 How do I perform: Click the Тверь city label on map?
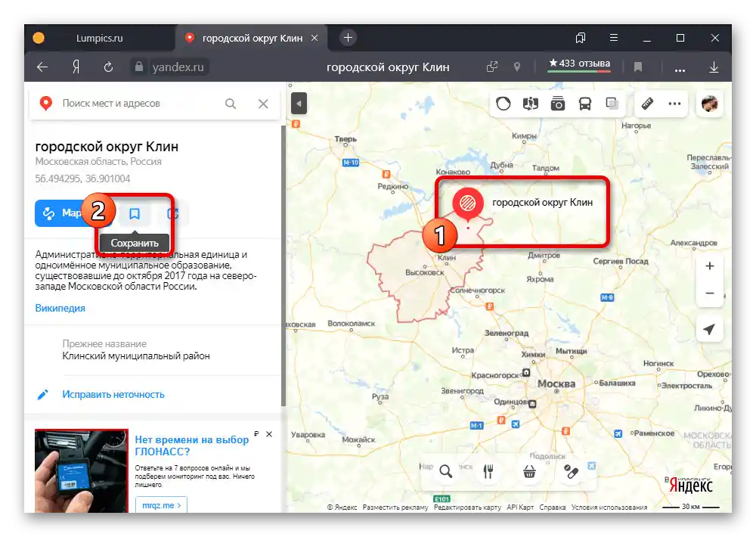(345, 139)
